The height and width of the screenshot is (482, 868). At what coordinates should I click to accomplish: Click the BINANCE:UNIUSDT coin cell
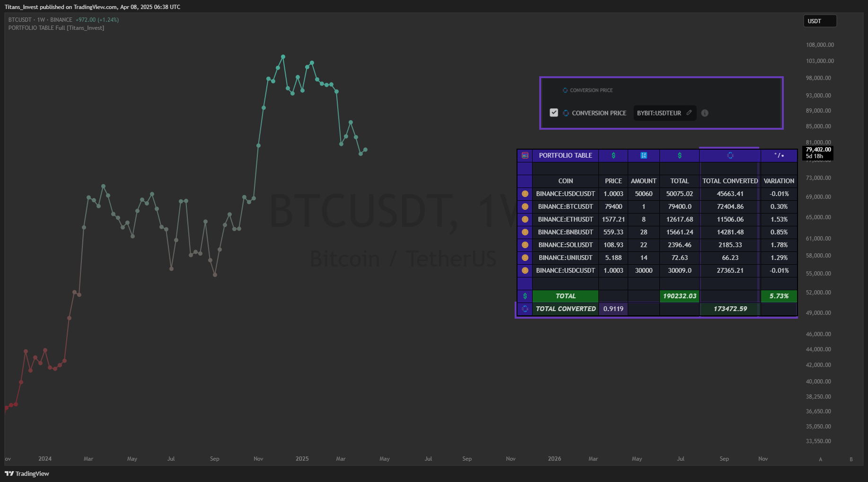click(565, 258)
